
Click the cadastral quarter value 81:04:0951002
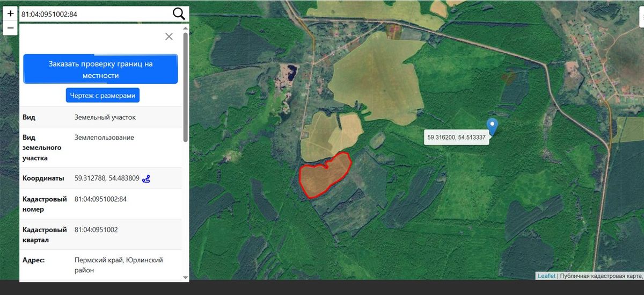tap(96, 229)
